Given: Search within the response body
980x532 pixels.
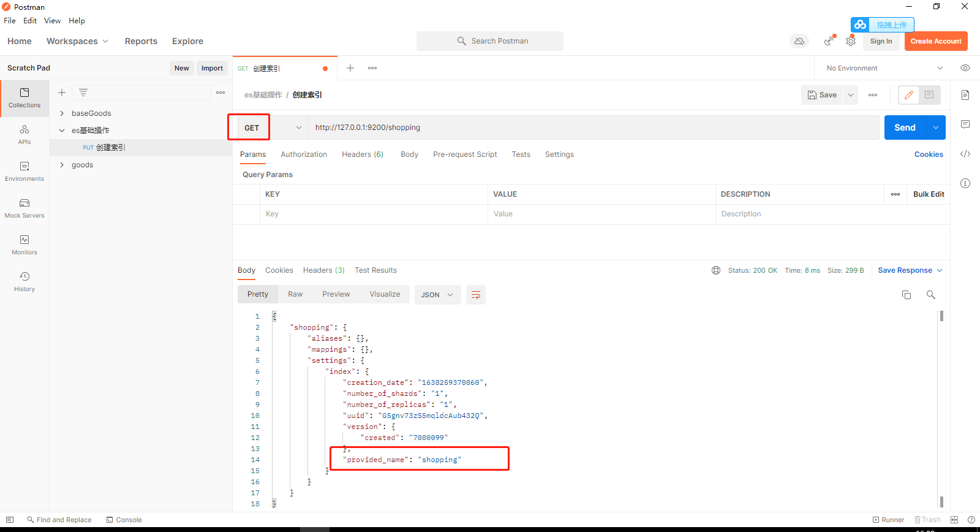Looking at the screenshot, I should click(931, 295).
